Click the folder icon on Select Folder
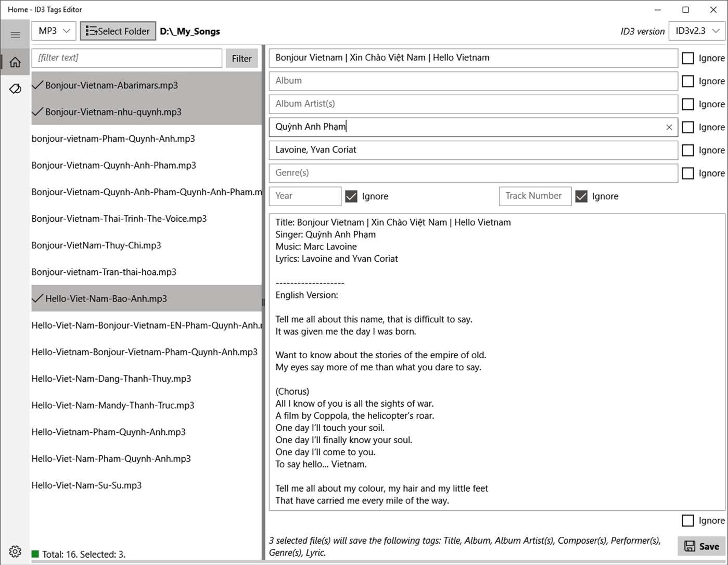Viewport: 728px width, 565px height. click(x=92, y=31)
